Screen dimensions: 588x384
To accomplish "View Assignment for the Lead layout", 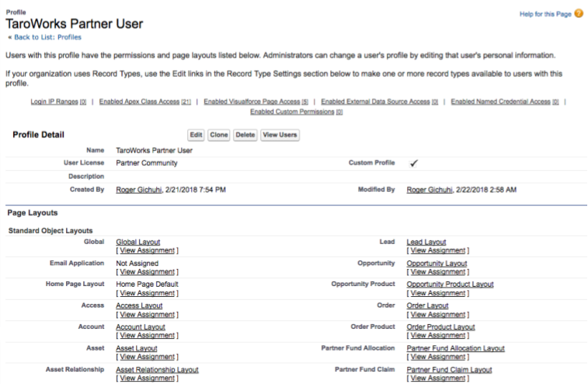I will [x=438, y=251].
